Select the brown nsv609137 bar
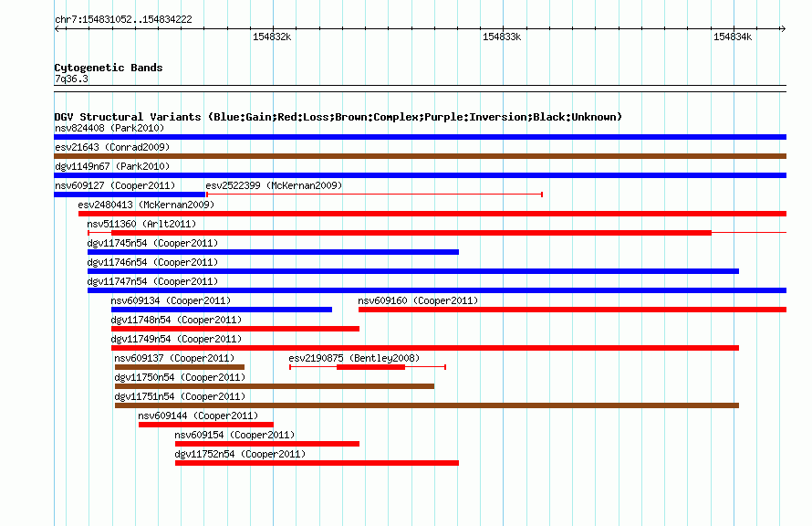The width and height of the screenshot is (812, 526). (180, 367)
